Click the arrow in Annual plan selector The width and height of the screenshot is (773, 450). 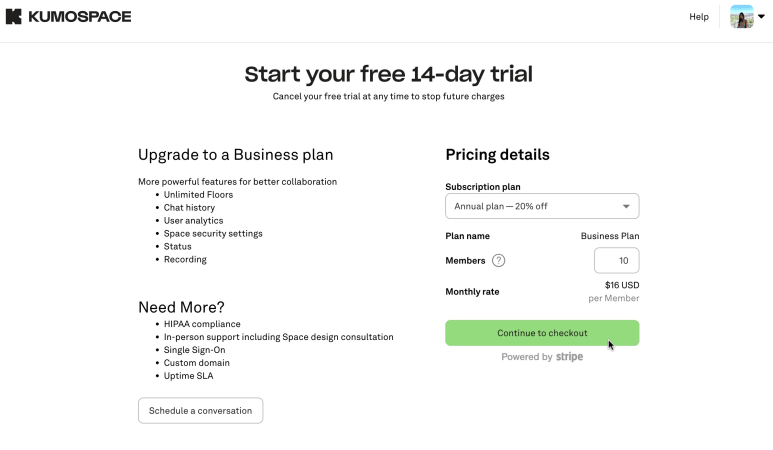(x=626, y=206)
